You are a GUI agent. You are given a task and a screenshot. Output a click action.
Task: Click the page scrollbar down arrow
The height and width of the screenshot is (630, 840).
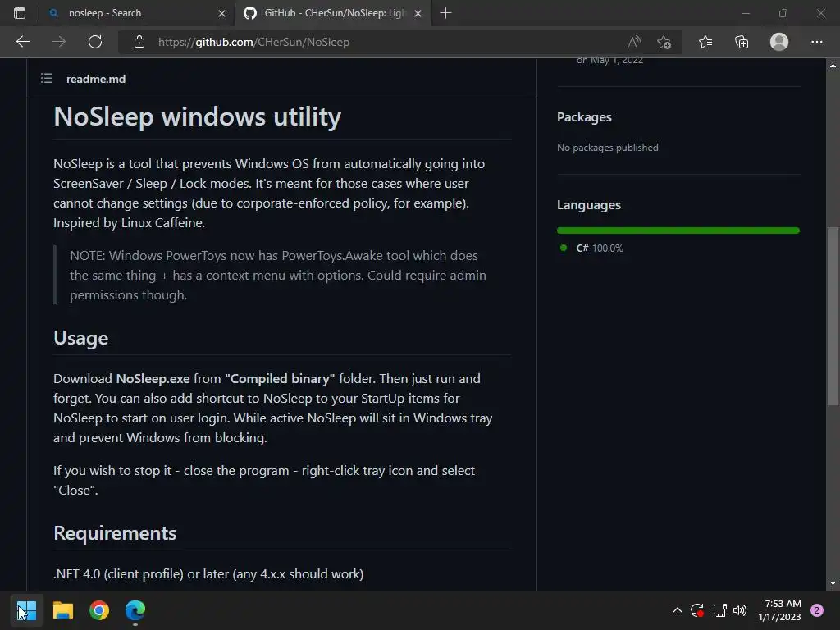tap(833, 583)
